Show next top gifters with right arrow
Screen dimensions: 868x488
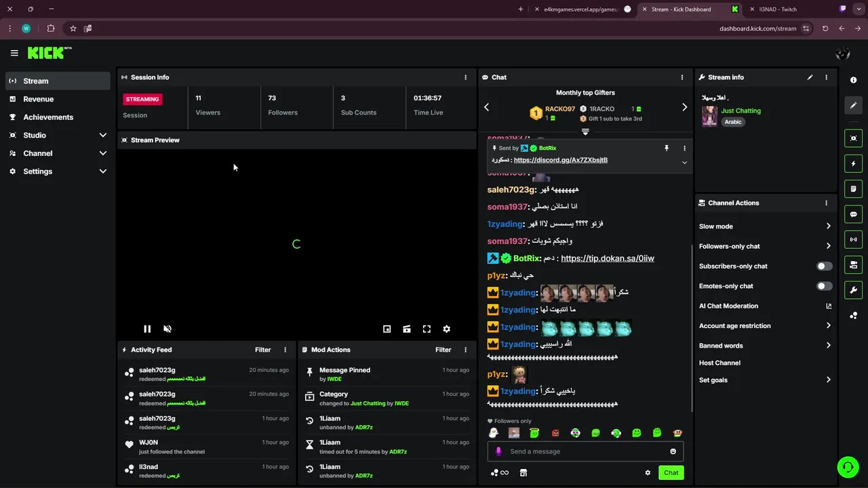click(684, 107)
